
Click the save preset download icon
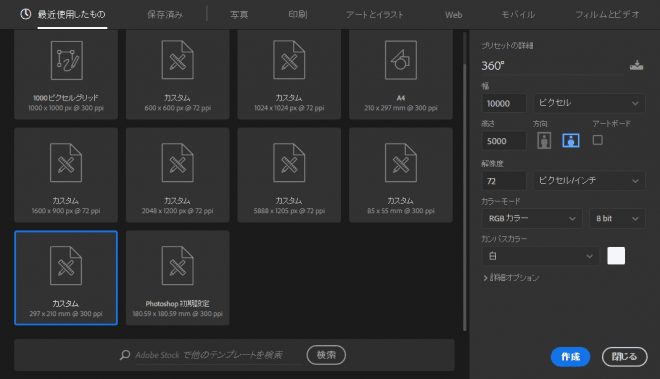(636, 66)
